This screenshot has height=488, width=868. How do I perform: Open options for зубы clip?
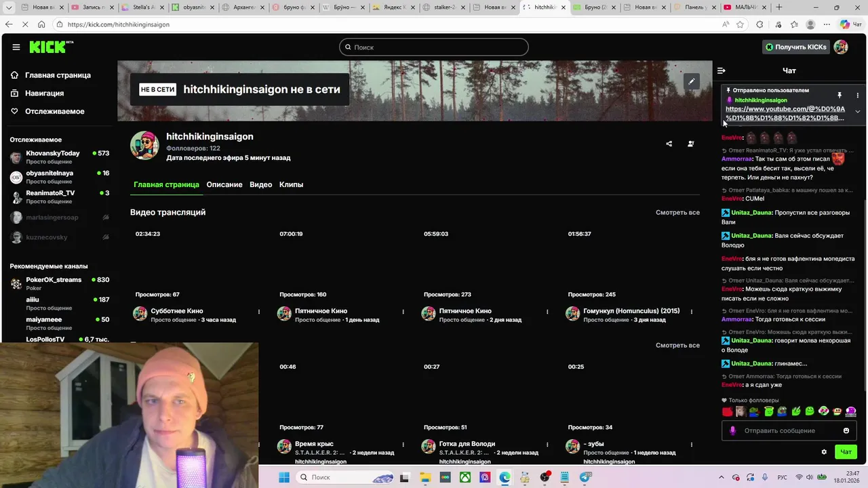[x=692, y=445]
